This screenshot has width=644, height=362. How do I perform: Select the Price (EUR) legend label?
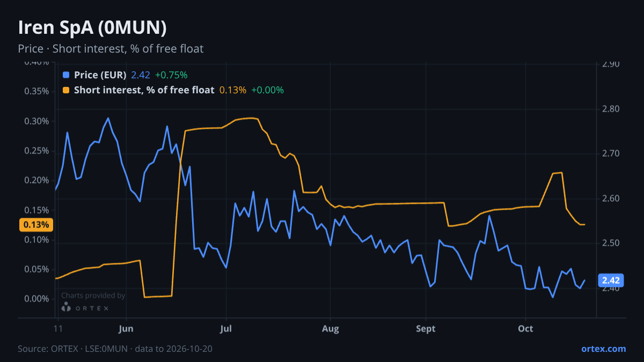click(x=100, y=75)
